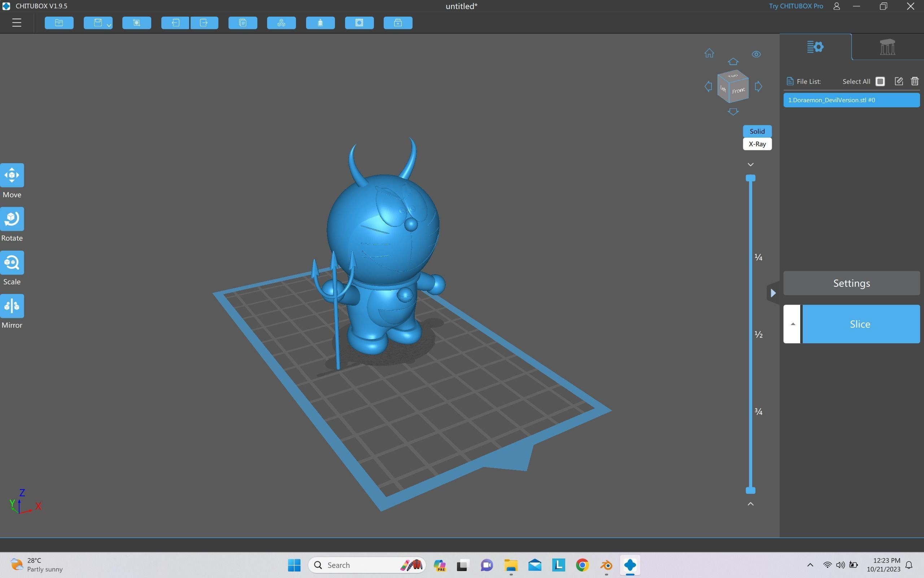Expand the Save options dropdown arrow
Image resolution: width=924 pixels, height=578 pixels.
tap(109, 25)
